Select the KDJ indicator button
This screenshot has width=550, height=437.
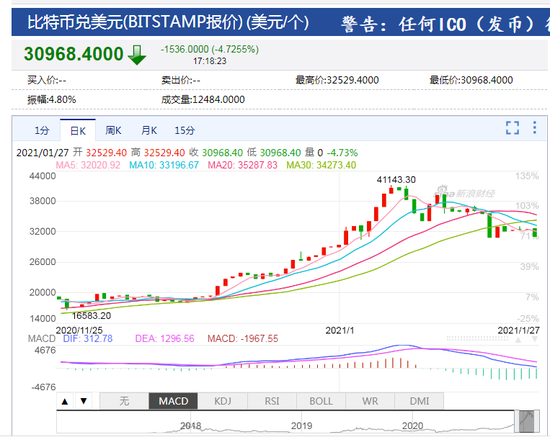coord(223,401)
